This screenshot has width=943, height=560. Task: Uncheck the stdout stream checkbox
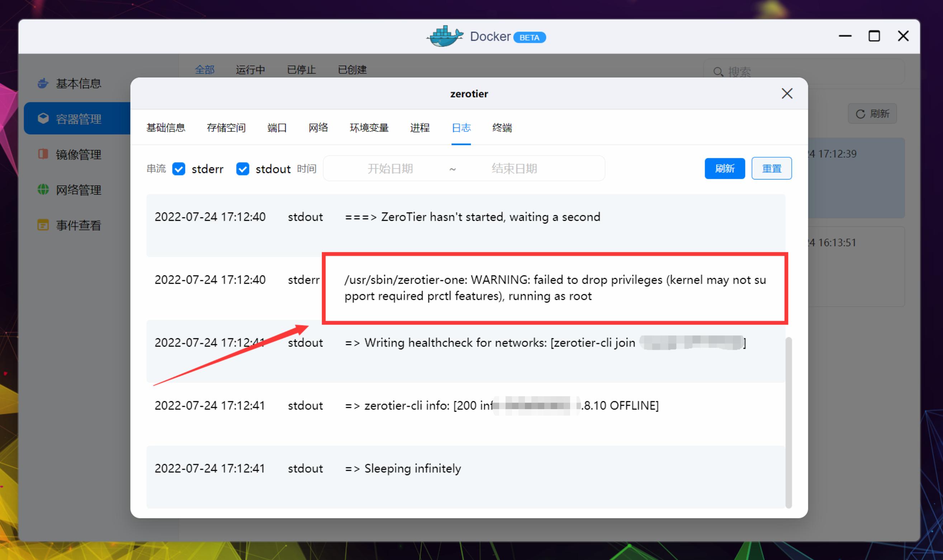point(242,169)
